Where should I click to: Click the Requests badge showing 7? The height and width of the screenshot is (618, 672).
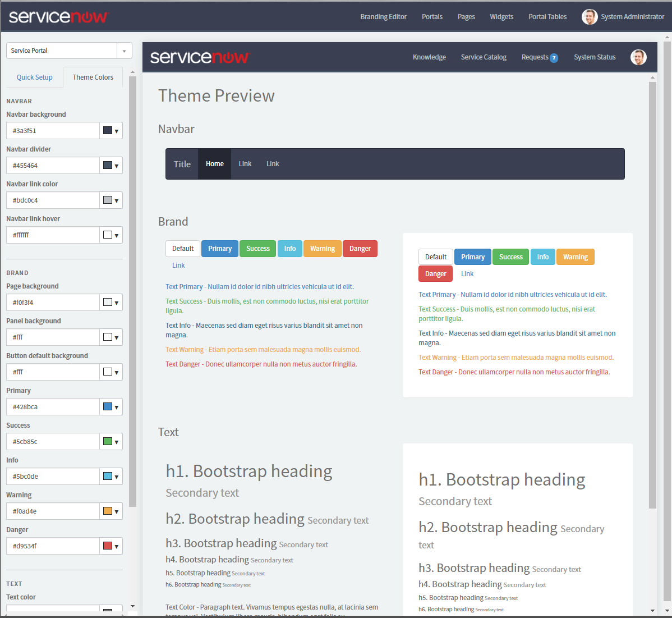(554, 58)
